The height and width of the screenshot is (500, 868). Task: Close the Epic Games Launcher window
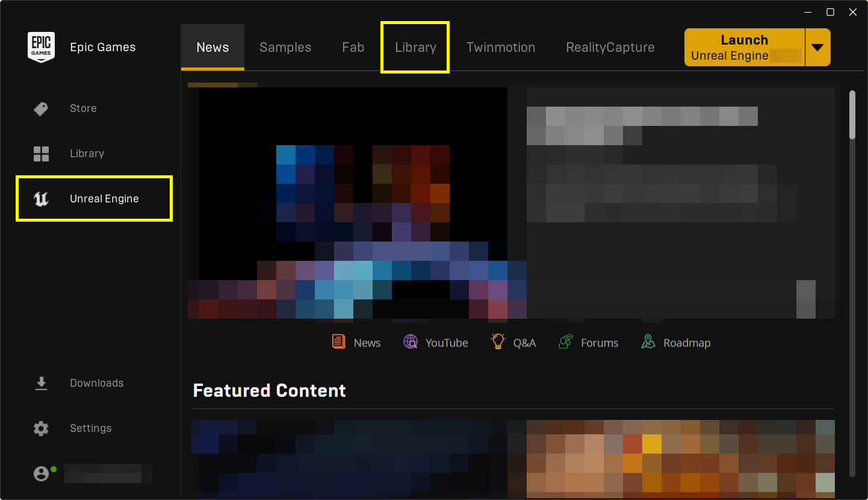[x=852, y=12]
